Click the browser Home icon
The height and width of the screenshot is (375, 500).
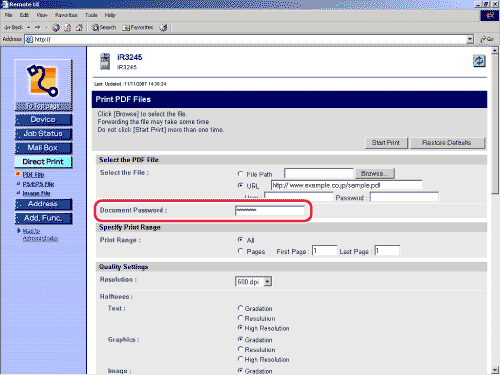tap(79, 28)
